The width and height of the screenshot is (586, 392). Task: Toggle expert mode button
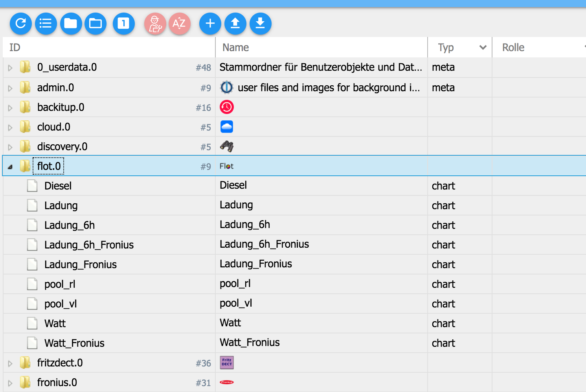(155, 24)
